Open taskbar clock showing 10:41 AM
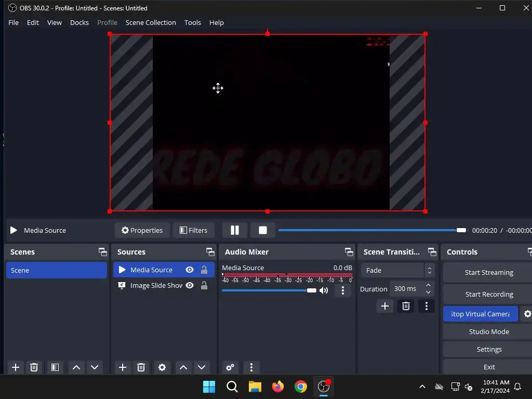This screenshot has width=532, height=399. click(x=495, y=387)
